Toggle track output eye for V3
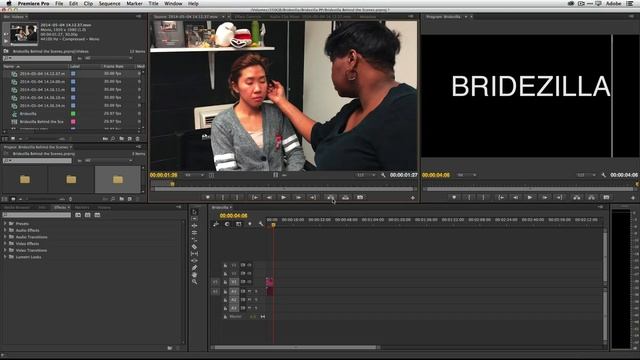 (249, 265)
